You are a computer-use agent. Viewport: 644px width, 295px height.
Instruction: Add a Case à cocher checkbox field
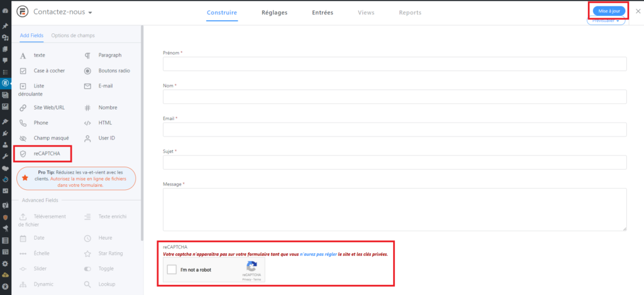48,70
